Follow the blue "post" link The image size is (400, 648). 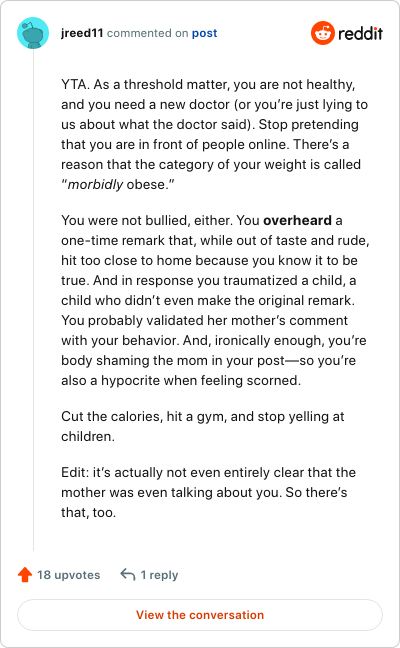point(204,33)
